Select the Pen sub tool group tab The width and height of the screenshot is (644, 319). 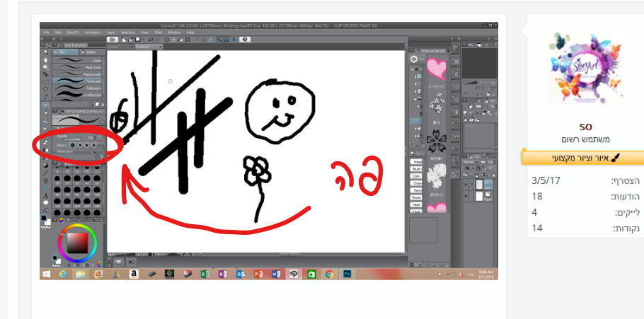click(x=66, y=52)
